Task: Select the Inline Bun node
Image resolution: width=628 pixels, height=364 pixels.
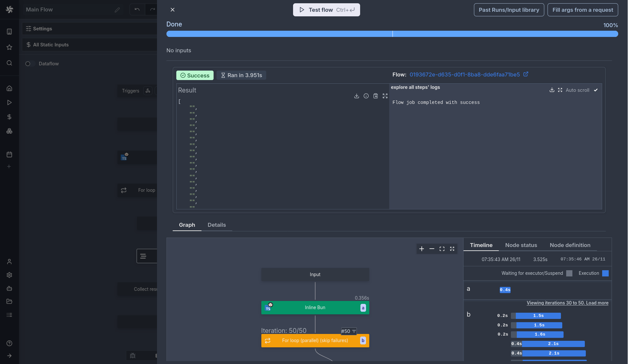Action: coord(315,307)
